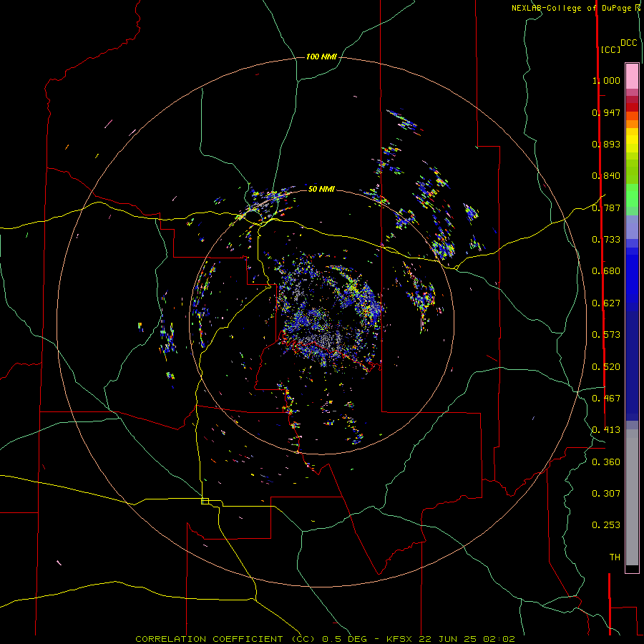Select the 0.573 scale value

[x=606, y=335]
